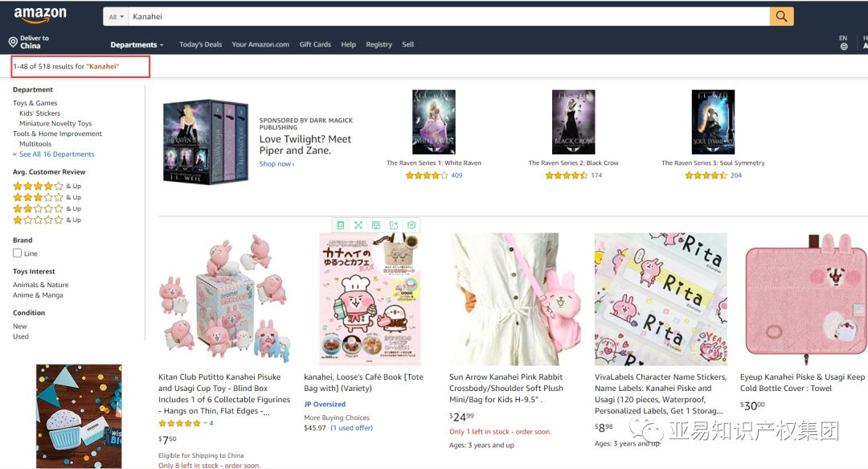This screenshot has height=469, width=868.
Task: Open Today's Deals in navigation bar
Action: pos(200,44)
